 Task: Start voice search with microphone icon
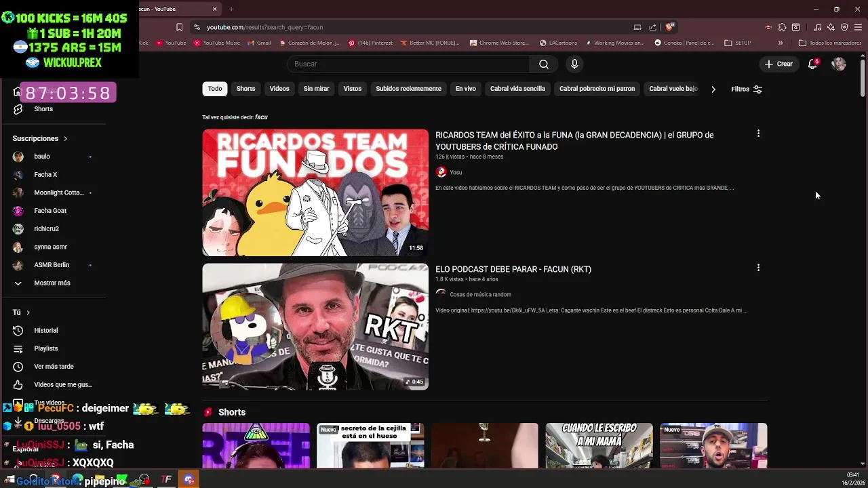[574, 64]
